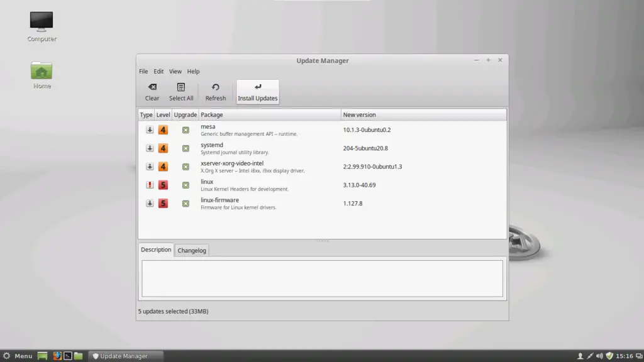
Task: Click the type icon in the linux-firmware row
Action: (150, 204)
